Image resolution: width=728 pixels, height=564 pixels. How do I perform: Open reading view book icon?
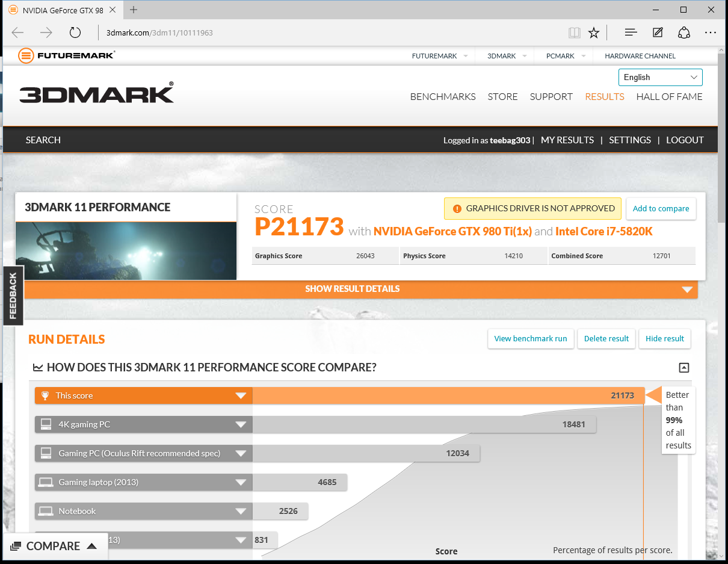pyautogui.click(x=574, y=33)
